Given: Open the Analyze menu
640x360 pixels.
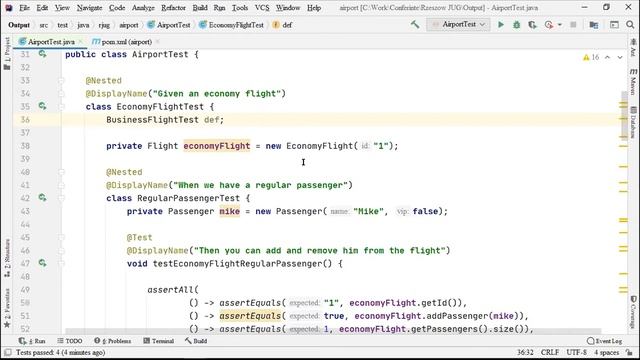Looking at the screenshot, I should 143,8.
